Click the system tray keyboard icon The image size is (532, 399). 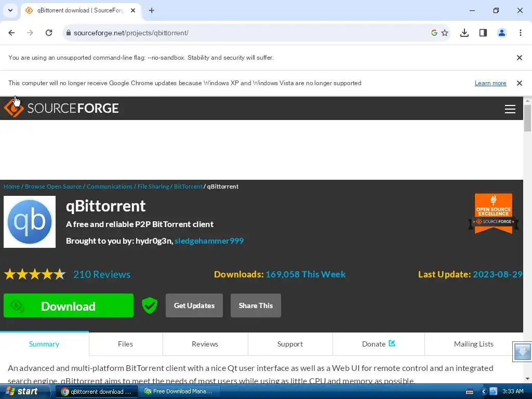pyautogui.click(x=470, y=392)
